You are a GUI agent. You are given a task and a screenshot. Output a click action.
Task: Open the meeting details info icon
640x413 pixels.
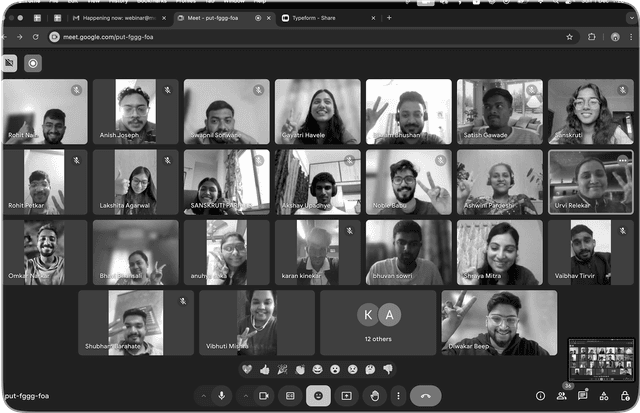[540, 396]
